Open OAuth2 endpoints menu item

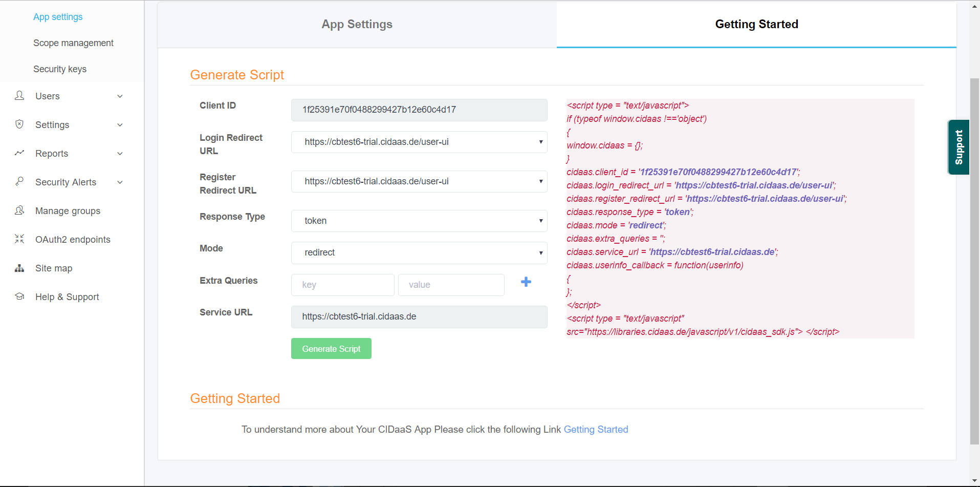73,240
